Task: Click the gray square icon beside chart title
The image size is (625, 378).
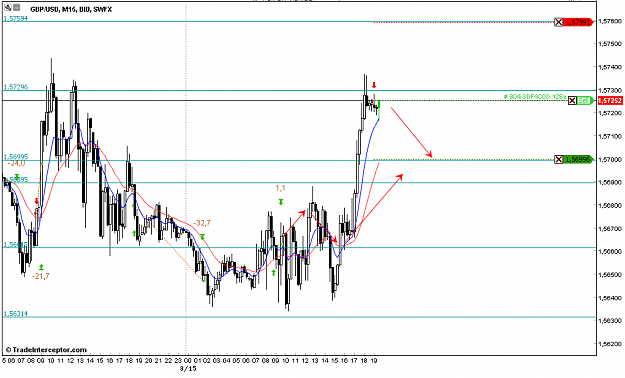Action: (16, 8)
